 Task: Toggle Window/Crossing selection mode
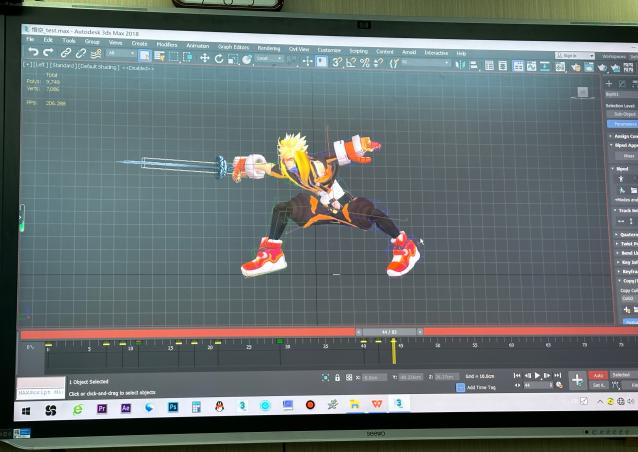pyautogui.click(x=188, y=57)
